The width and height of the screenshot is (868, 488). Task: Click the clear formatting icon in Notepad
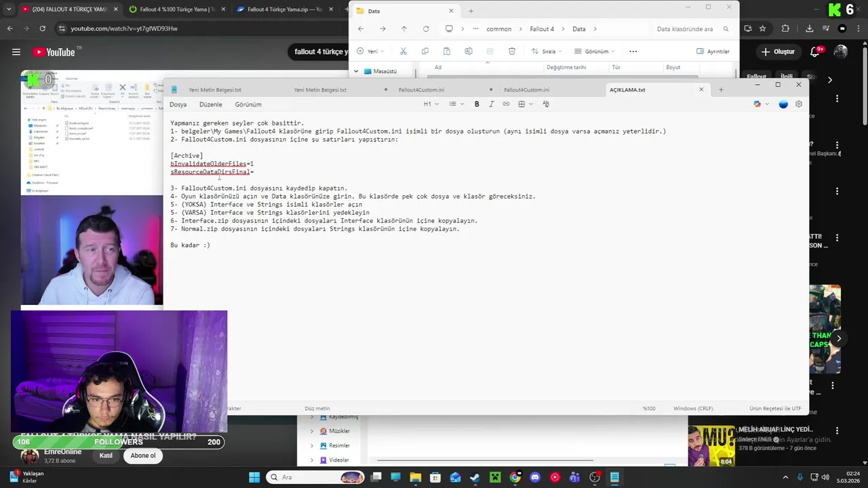click(546, 104)
